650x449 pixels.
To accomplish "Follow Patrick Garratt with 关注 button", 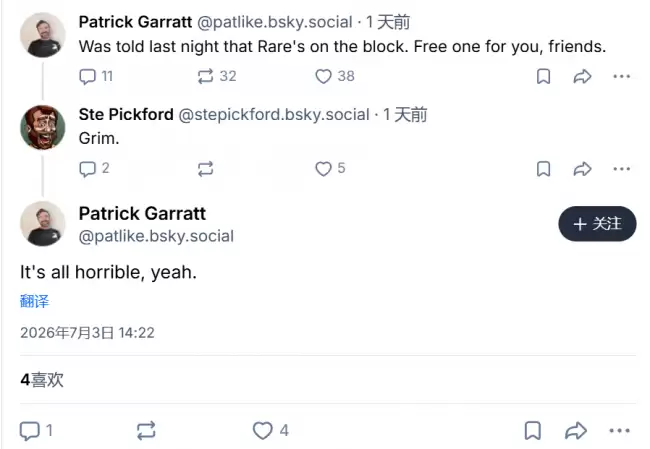I will 597,224.
